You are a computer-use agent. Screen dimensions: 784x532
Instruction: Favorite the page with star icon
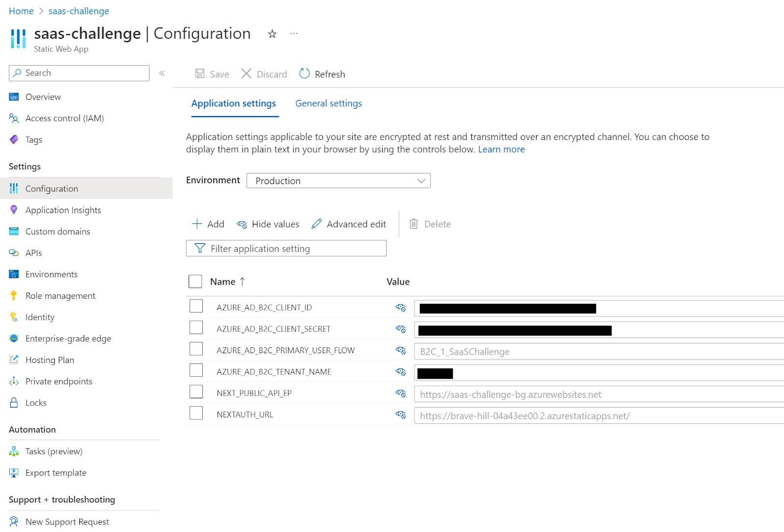click(x=272, y=34)
